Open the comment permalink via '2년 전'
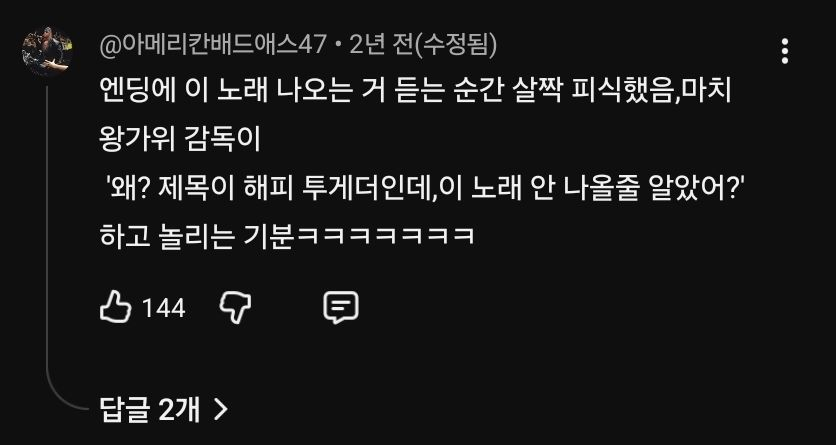Image resolution: width=836 pixels, height=445 pixels. pyautogui.click(x=381, y=47)
